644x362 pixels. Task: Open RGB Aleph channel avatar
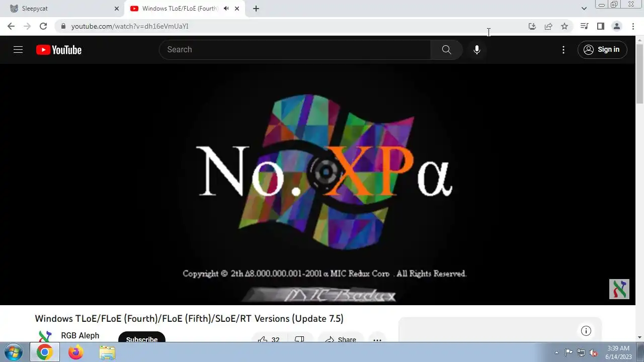45,336
